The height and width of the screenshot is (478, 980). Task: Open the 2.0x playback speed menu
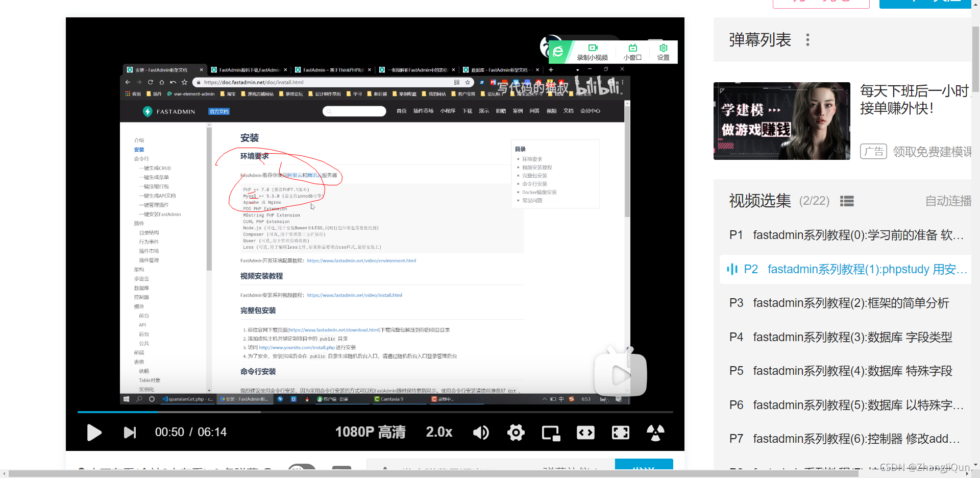(x=439, y=432)
